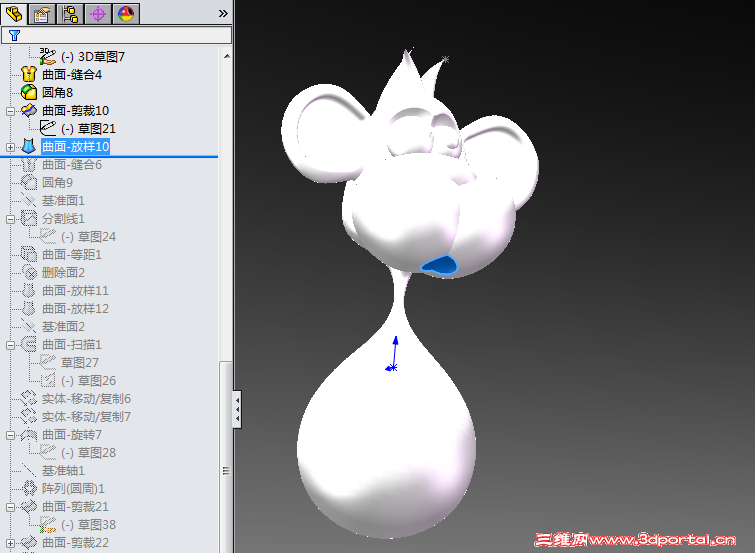Click the 曲面-扫描1 sweep surface icon
755x553 pixels.
click(x=29, y=344)
